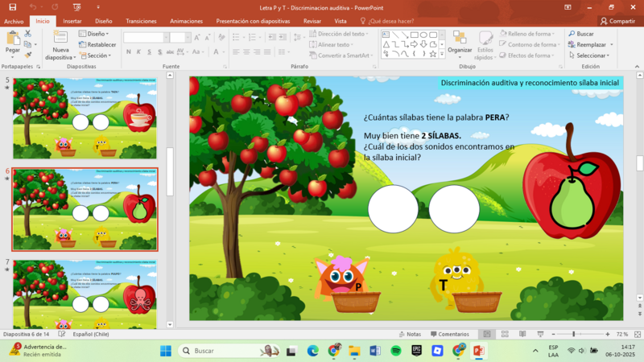
Task: Switch to slide sorter view icon
Action: point(505,334)
